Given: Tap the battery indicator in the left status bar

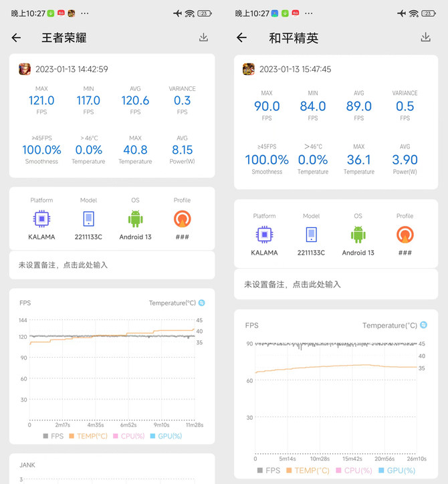Looking at the screenshot, I should coord(205,13).
